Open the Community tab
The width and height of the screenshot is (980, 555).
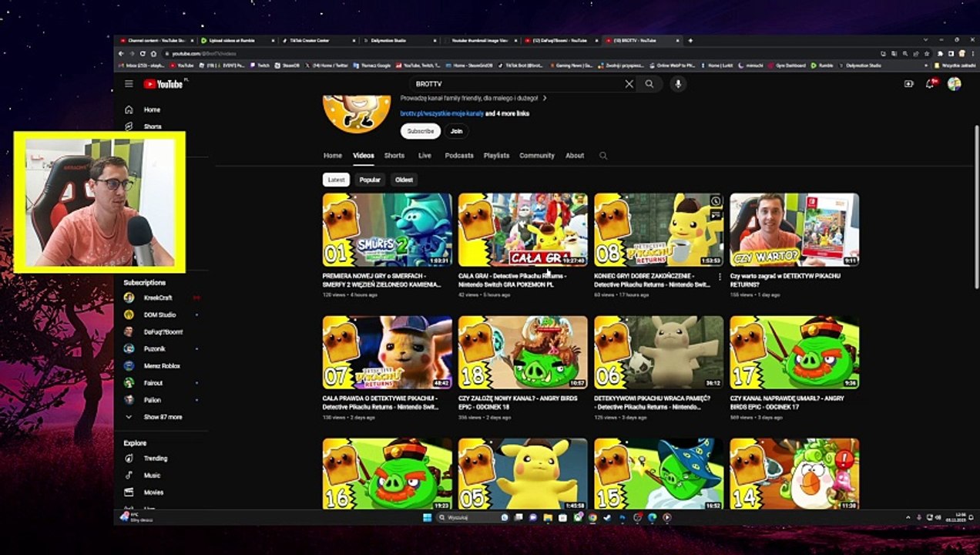coord(537,155)
